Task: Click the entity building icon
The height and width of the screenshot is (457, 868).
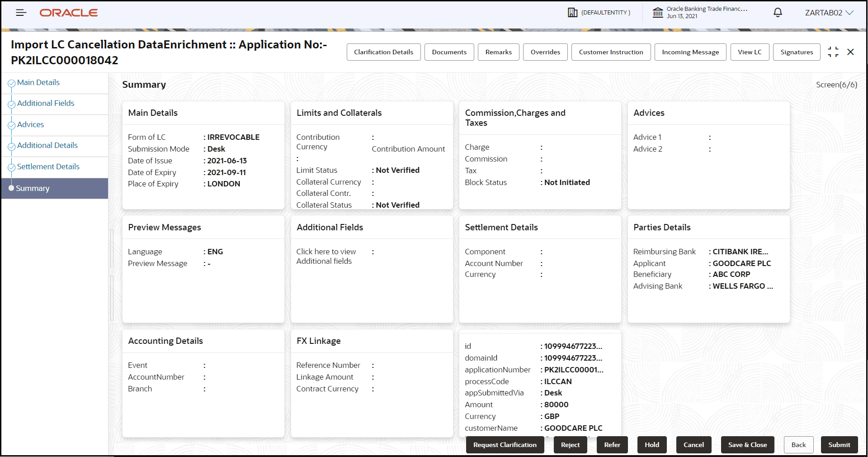Action: tap(572, 13)
